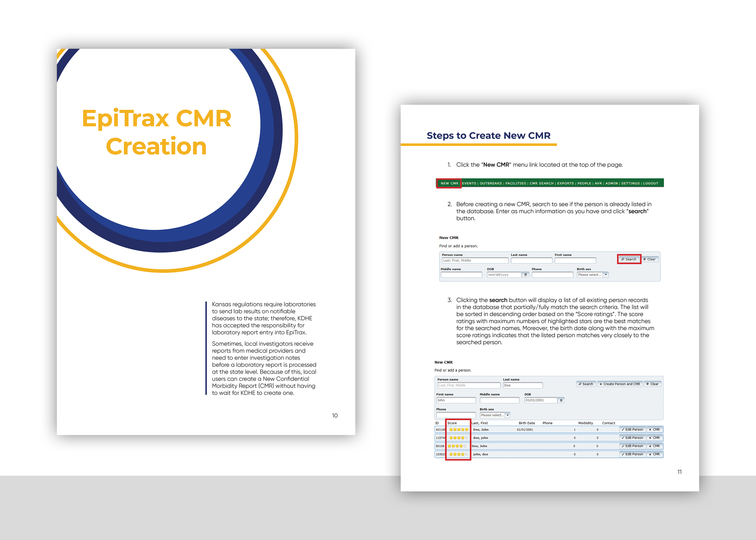Click DOB field showing 01/01/2001
Image resolution: width=756 pixels, height=540 pixels.
(541, 400)
